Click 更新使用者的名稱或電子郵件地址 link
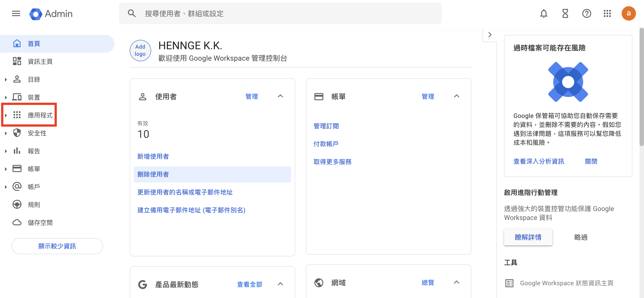644x298 pixels. 185,192
